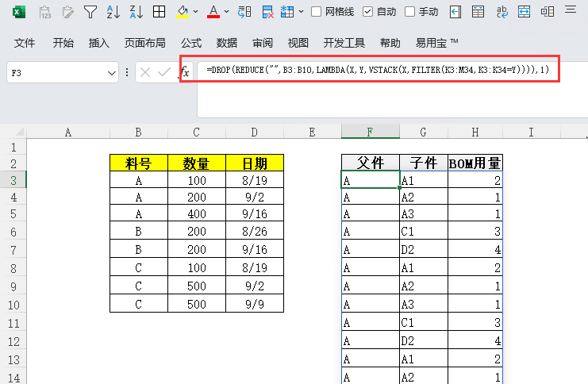Open dropdown next to blue table icon

click(301, 12)
